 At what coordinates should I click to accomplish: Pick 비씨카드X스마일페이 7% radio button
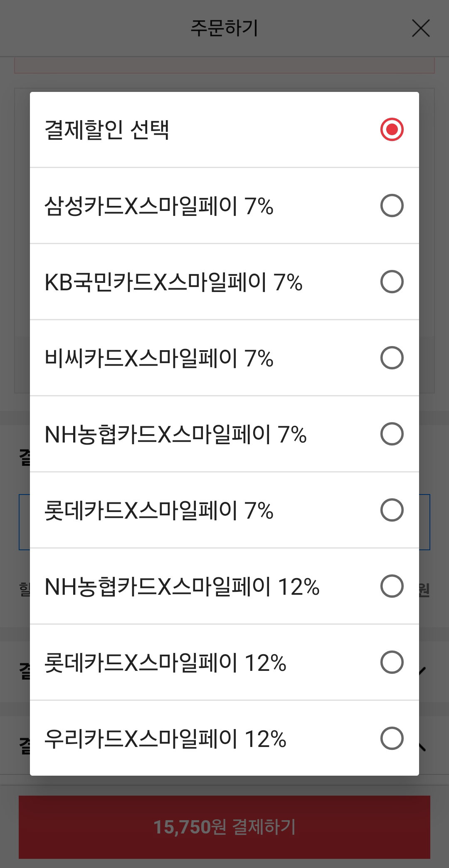pyautogui.click(x=392, y=358)
